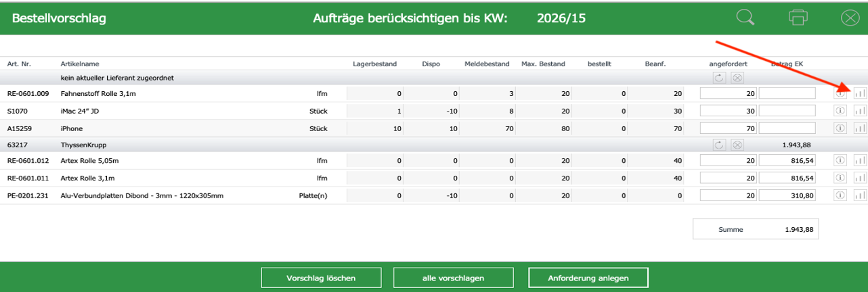Click the KW value 2026/15 in header
This screenshot has height=292, width=868.
coord(561,18)
